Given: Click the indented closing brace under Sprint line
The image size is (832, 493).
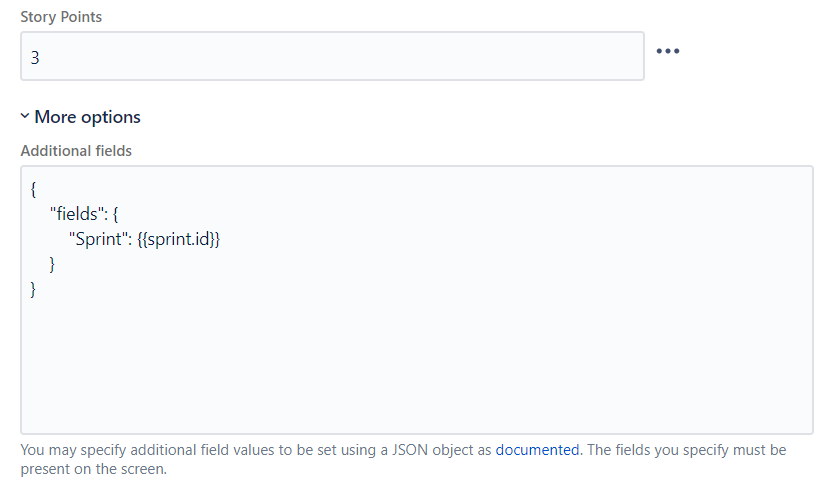Looking at the screenshot, I should click(52, 264).
